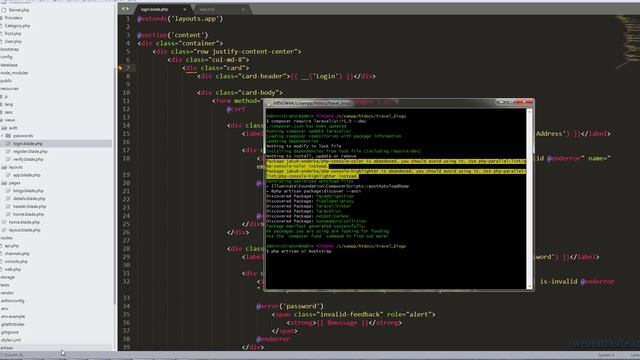Screen dimensions: 640x360
Task: Close the login.blade.php tab
Action: point(184,9)
